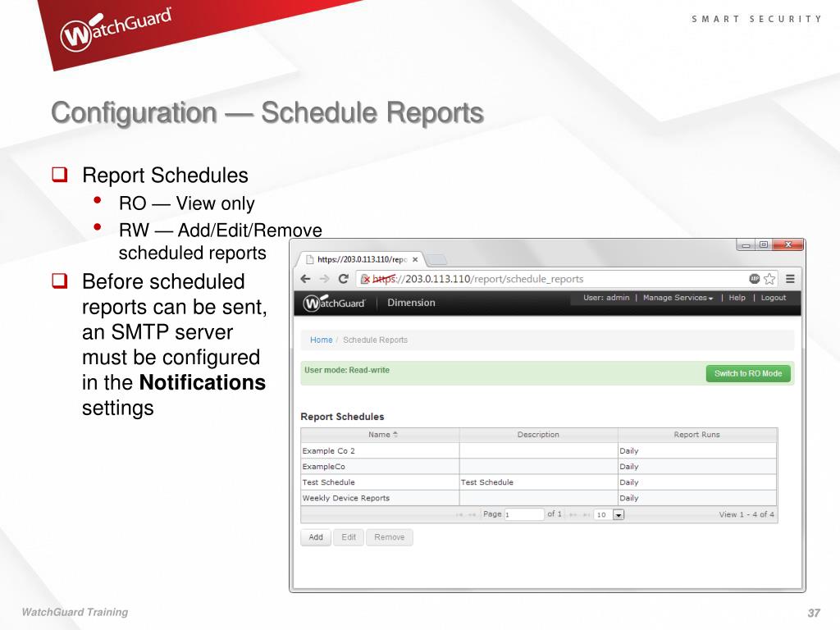Open the ABP extension icon

(755, 279)
